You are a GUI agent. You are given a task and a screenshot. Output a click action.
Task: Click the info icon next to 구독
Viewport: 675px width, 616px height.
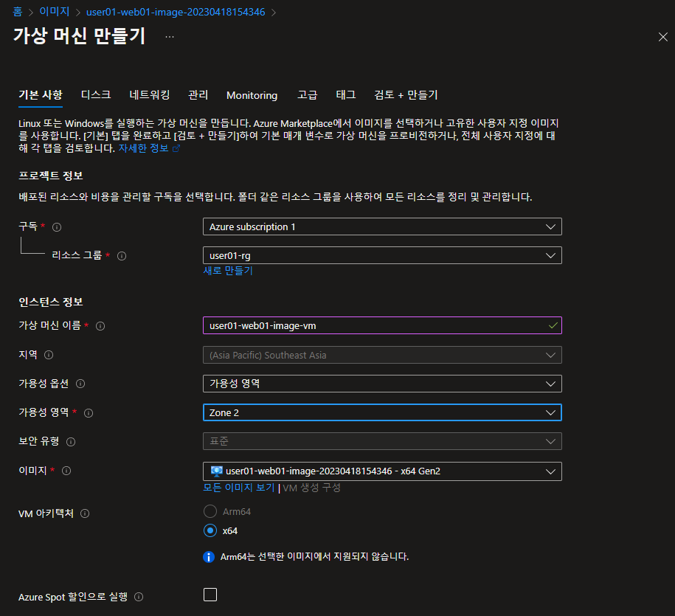click(x=57, y=227)
